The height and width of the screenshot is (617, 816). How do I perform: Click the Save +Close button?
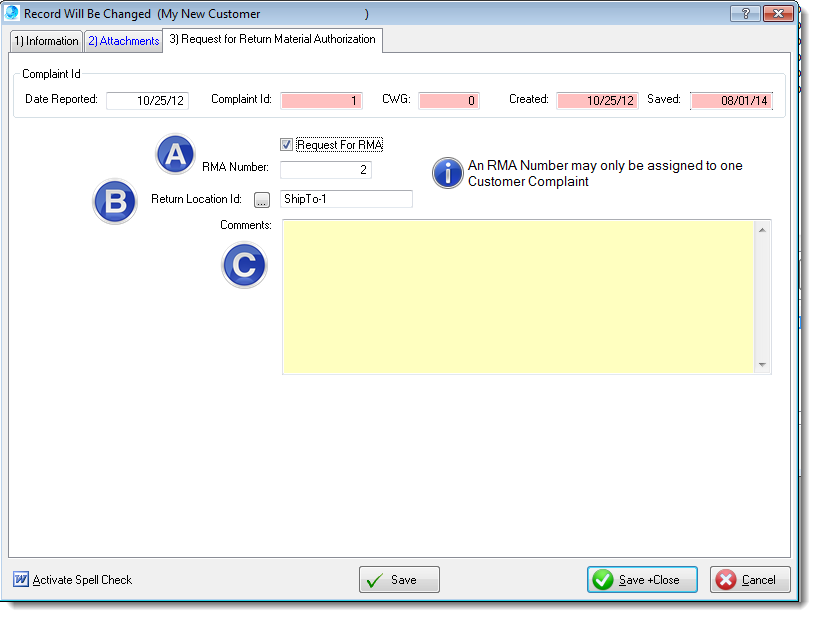coord(642,580)
